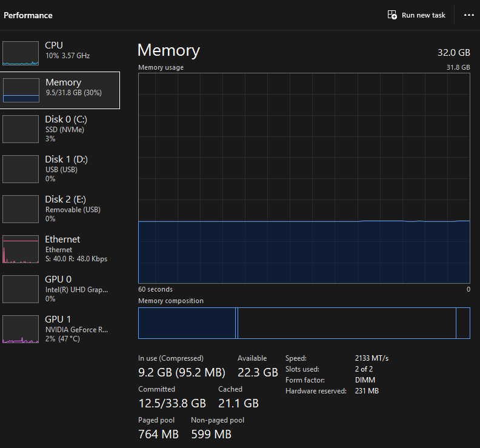Open the three-dot more options menu

(468, 15)
